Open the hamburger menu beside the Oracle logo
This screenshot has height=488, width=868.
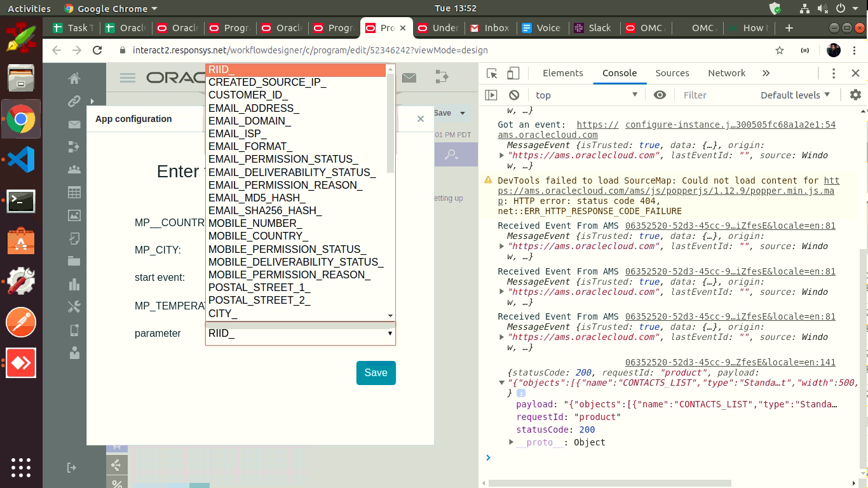128,78
